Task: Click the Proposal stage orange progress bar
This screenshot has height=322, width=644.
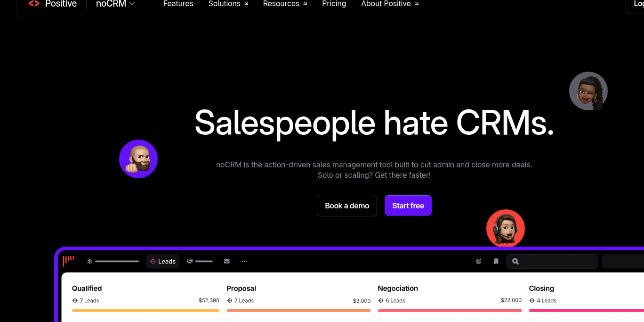Action: [298, 311]
